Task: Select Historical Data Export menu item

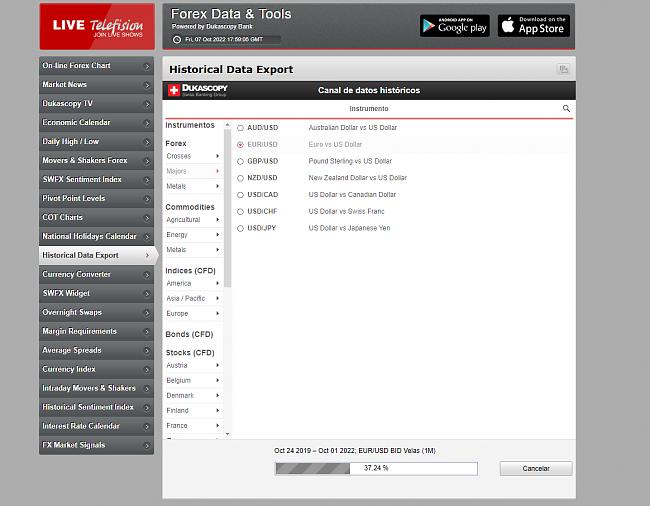Action: tap(98, 255)
